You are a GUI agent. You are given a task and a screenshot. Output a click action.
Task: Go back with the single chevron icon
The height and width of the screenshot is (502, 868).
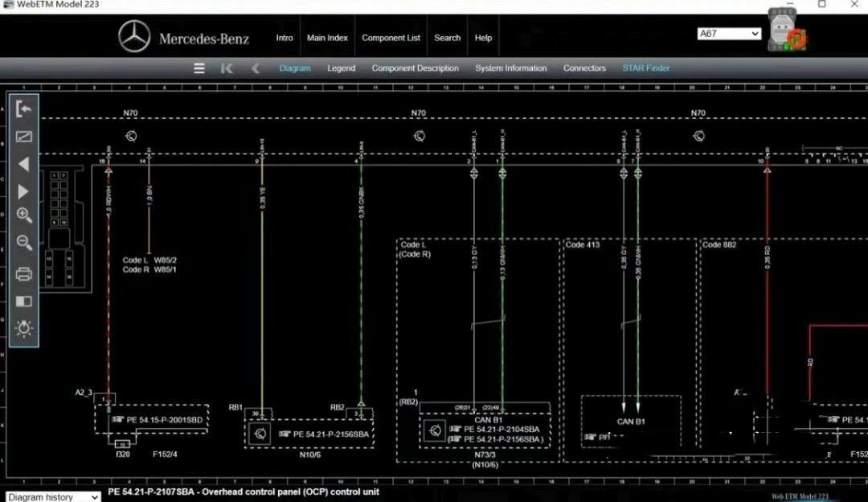coord(256,68)
